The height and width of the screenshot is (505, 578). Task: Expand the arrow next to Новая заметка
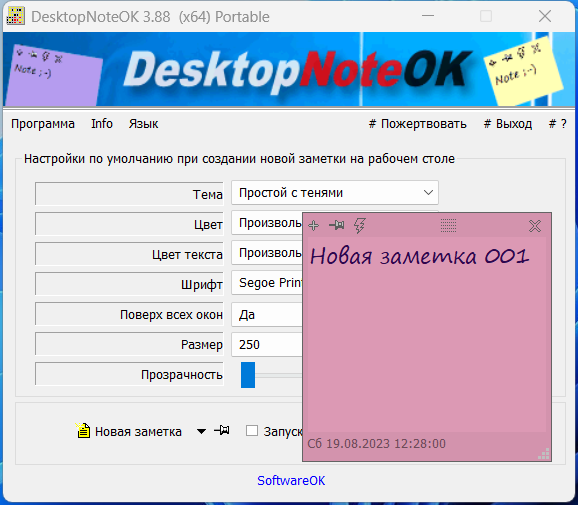tap(201, 431)
